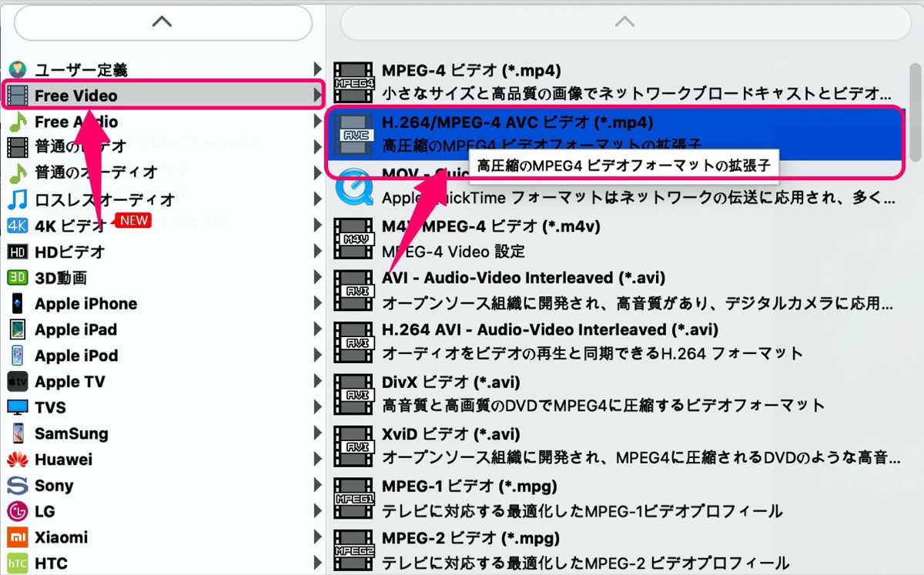Image resolution: width=924 pixels, height=575 pixels.
Task: Select the Free Video category
Action: pyautogui.click(x=162, y=95)
